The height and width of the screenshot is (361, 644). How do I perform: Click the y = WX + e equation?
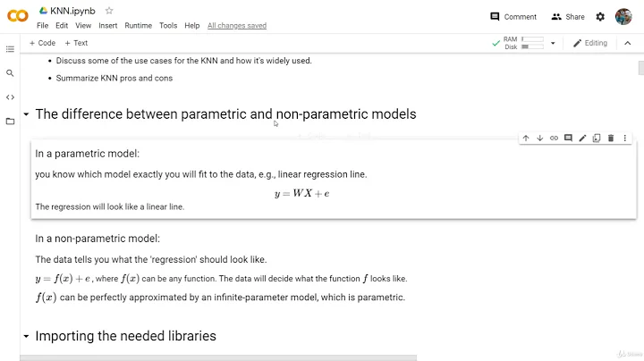pyautogui.click(x=302, y=193)
